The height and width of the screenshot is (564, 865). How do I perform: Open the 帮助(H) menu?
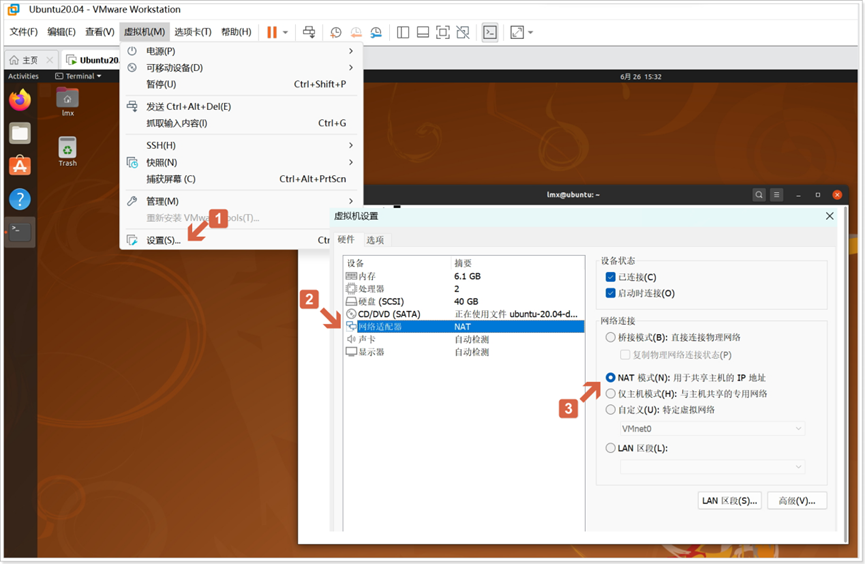tap(236, 32)
